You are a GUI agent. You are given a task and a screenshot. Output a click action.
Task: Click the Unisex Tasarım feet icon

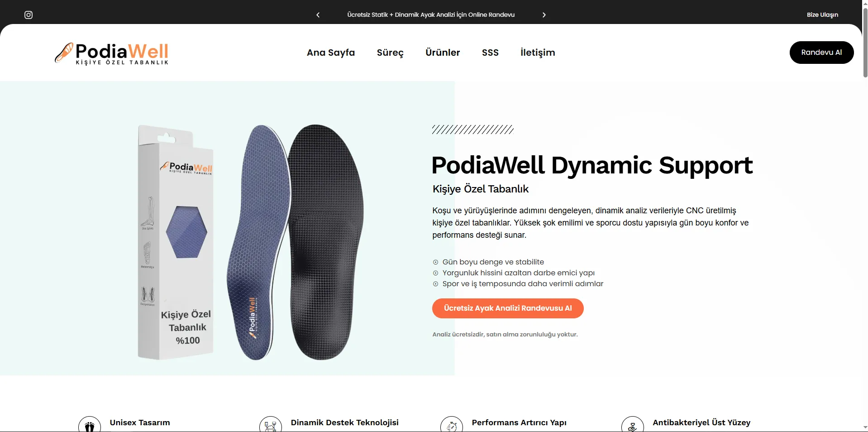(x=90, y=426)
